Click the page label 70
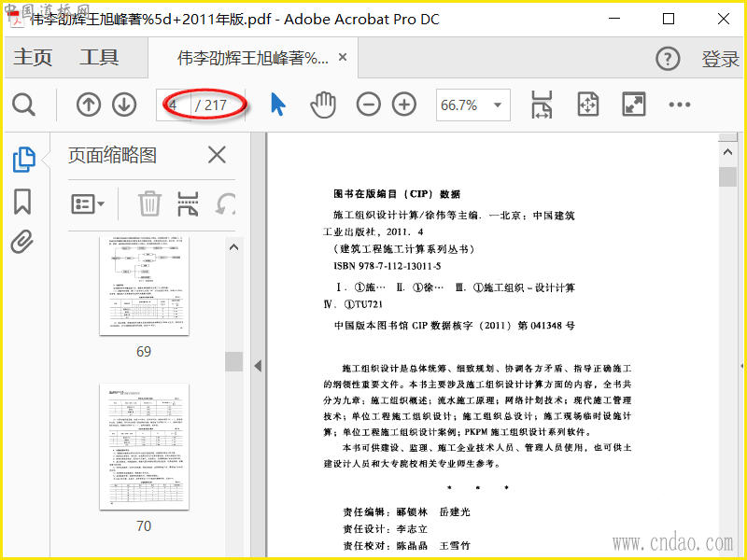This screenshot has height=560, width=747. coord(144,526)
